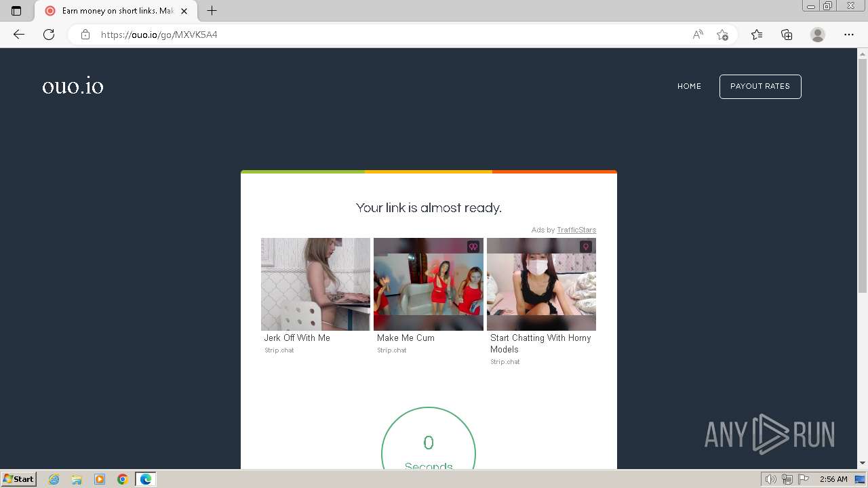The width and height of the screenshot is (868, 488).
Task: Switch to Microsoft Edge taskbar button
Action: pyautogui.click(x=146, y=479)
